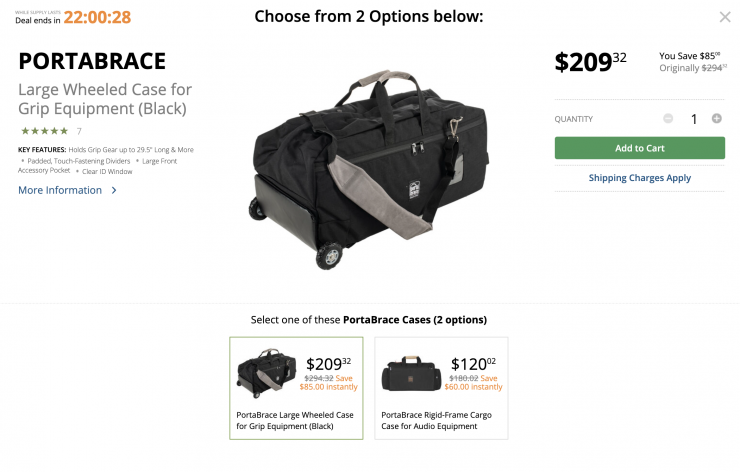Select the Rigid-Frame Cargo Case thumbnail image
This screenshot has height=472, width=740.
(x=411, y=374)
